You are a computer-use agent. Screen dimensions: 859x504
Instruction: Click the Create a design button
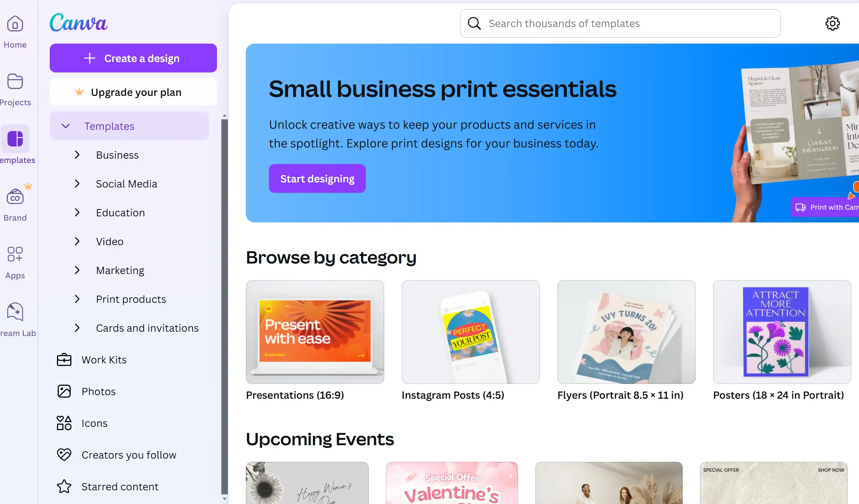[133, 58]
